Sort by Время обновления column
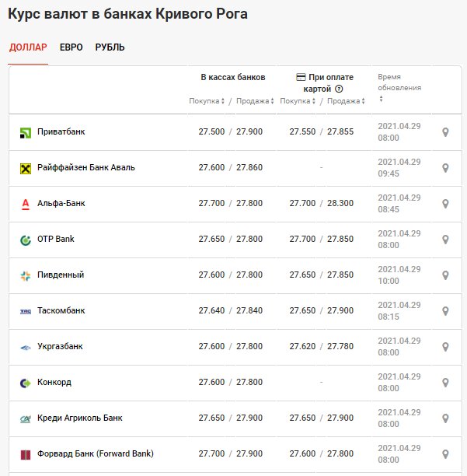The width and height of the screenshot is (467, 476). [x=399, y=88]
